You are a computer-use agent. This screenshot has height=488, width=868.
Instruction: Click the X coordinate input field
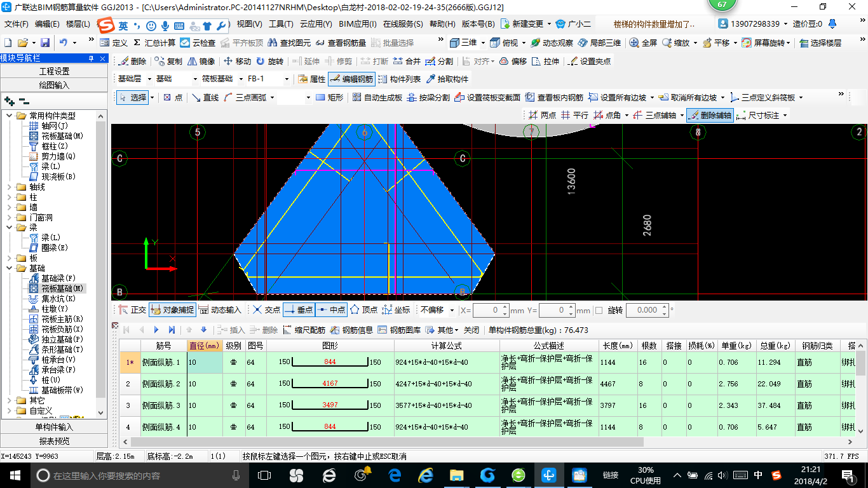tap(491, 310)
